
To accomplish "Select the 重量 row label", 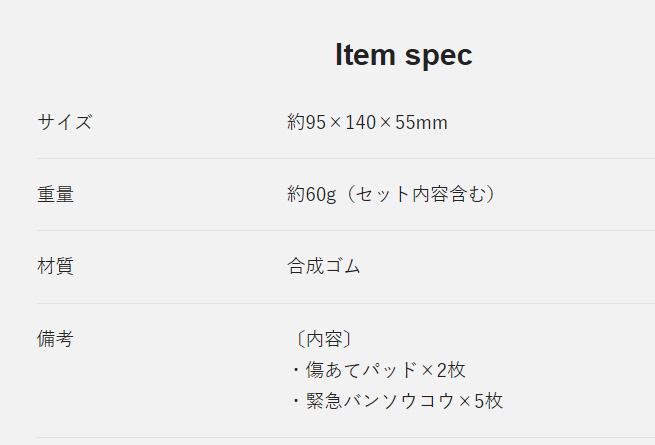I will click(56, 194).
